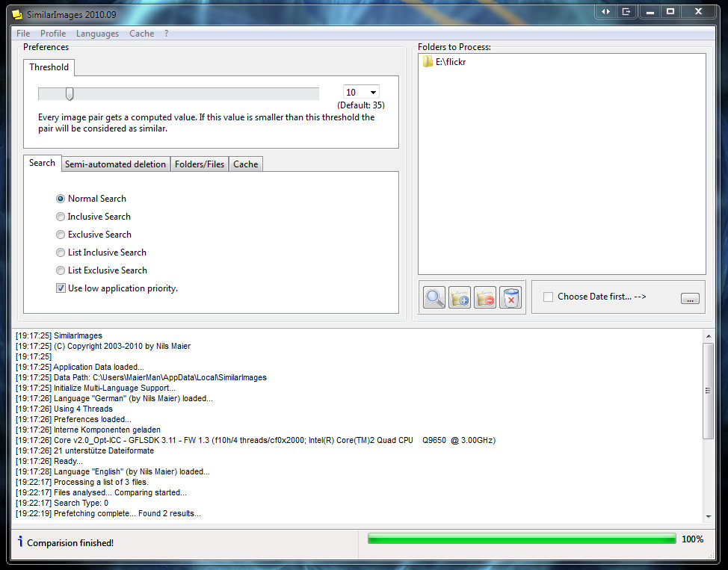Click the "(Default: 35)" label
The width and height of the screenshot is (728, 570).
tap(361, 105)
